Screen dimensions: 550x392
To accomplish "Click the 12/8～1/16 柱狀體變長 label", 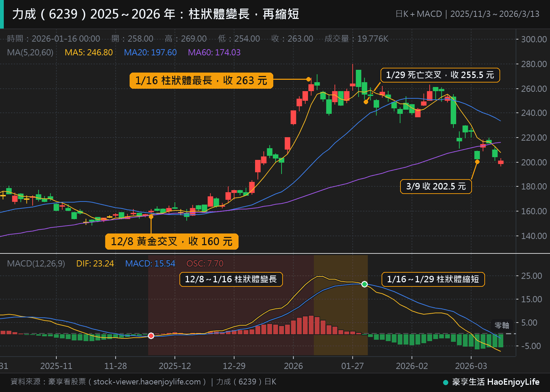I will tap(231, 279).
